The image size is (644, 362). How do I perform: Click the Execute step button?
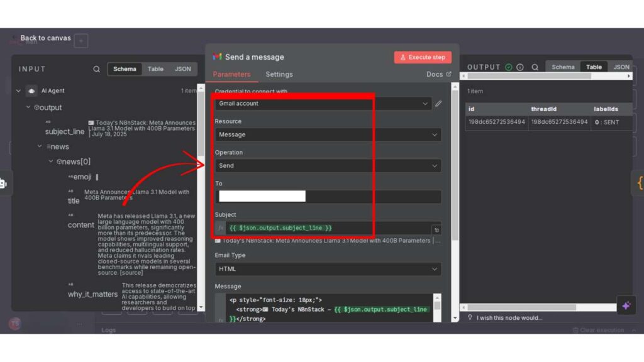423,57
